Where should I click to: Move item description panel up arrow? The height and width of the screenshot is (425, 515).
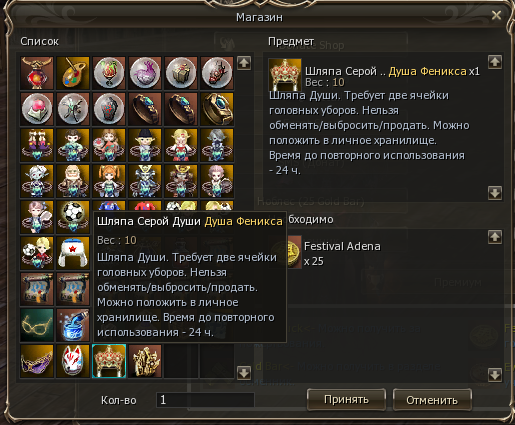495,62
